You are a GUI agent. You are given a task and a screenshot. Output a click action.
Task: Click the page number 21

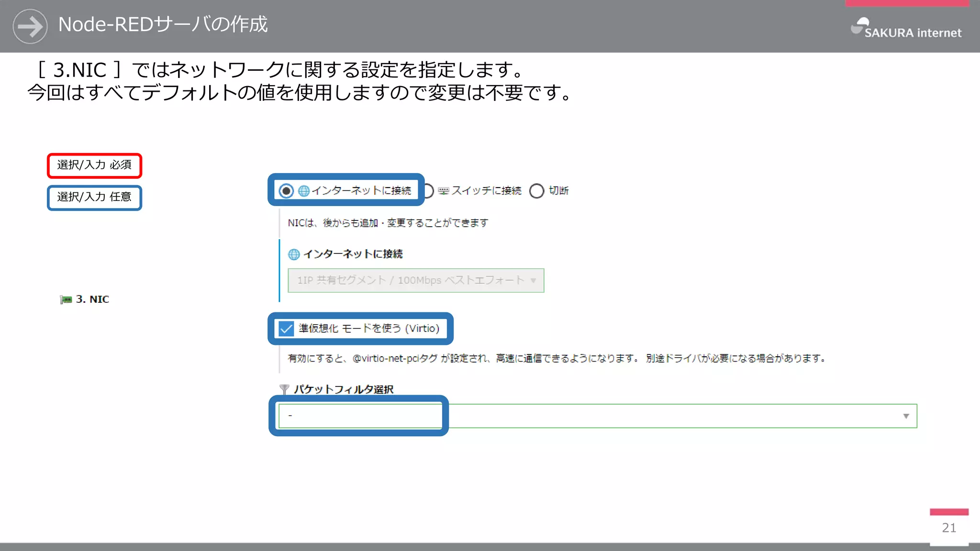(949, 528)
